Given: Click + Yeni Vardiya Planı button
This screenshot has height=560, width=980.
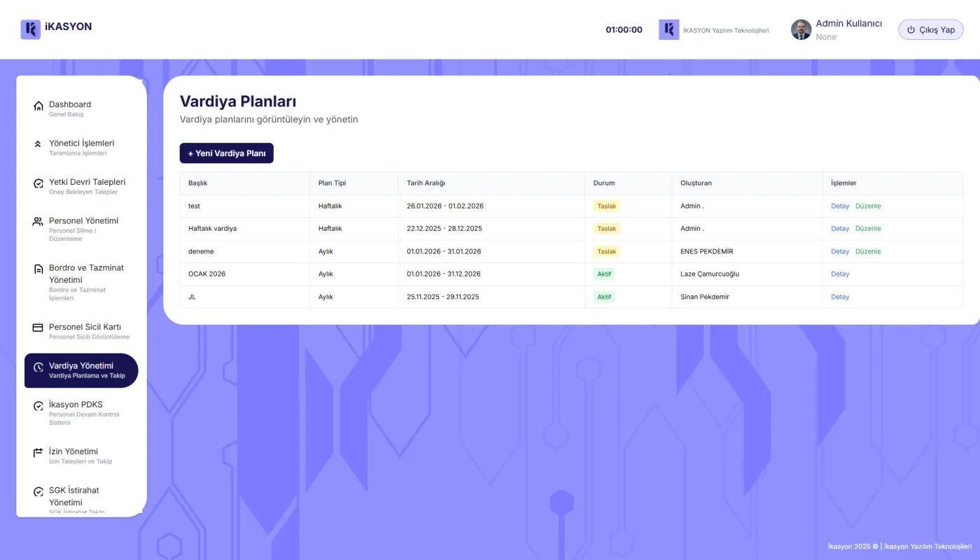Looking at the screenshot, I should coord(227,153).
